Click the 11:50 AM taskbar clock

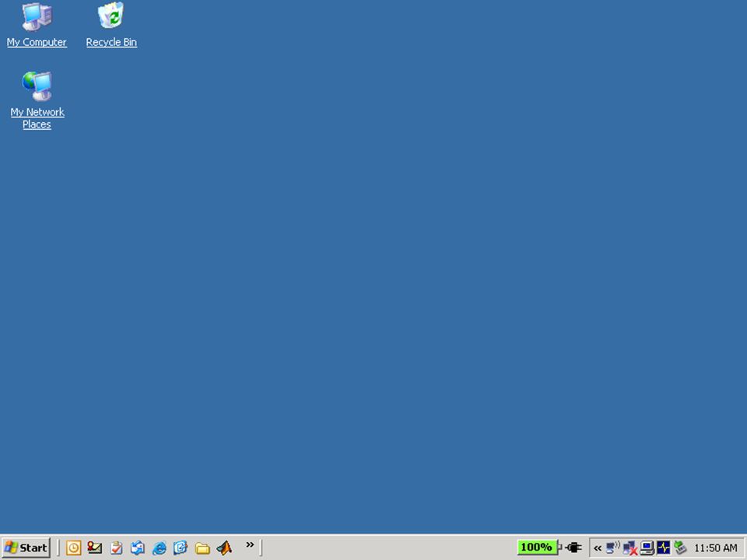click(x=716, y=548)
